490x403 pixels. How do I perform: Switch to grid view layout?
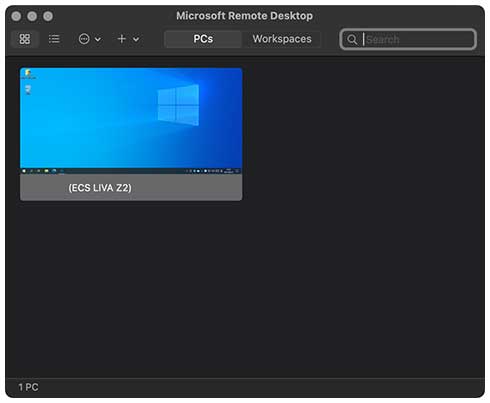tap(25, 39)
